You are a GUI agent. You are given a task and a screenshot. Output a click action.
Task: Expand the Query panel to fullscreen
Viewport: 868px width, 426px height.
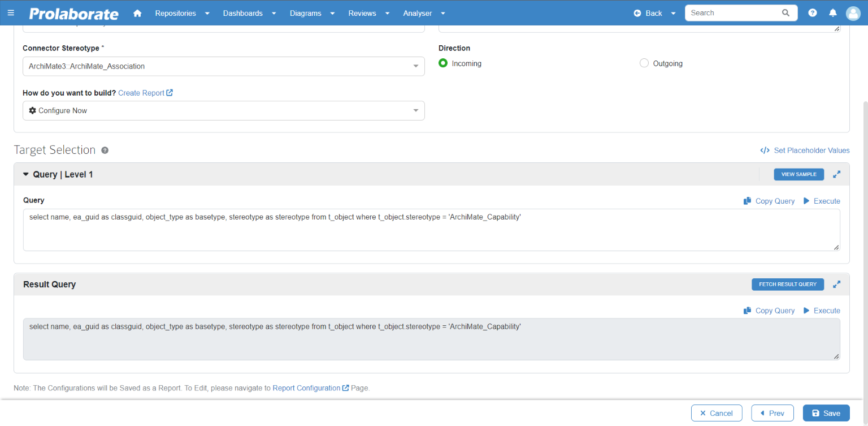[x=836, y=174]
